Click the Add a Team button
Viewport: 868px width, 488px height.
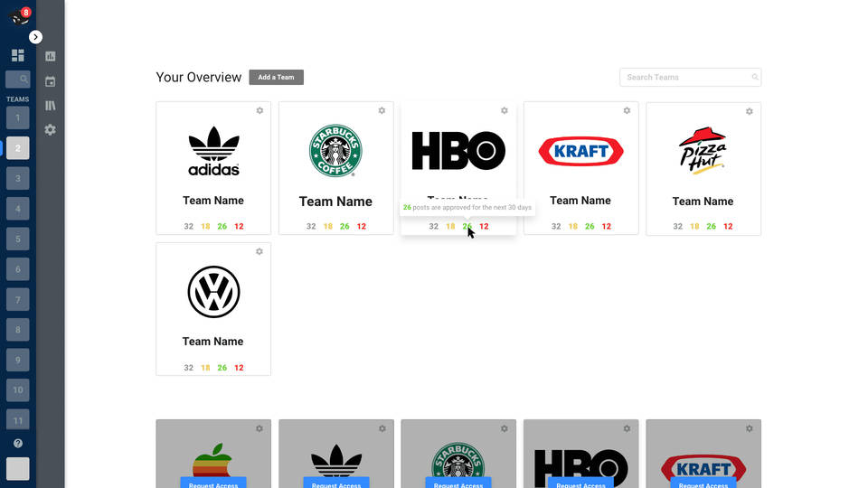click(x=276, y=78)
